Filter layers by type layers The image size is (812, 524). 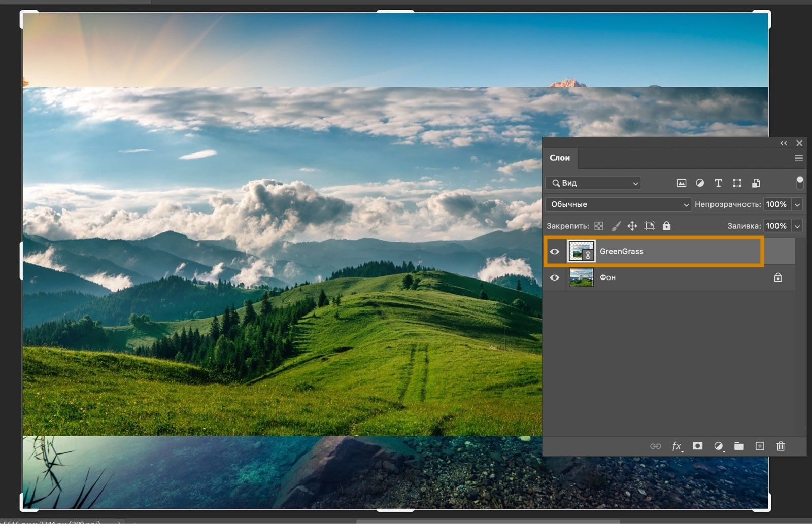pos(718,183)
